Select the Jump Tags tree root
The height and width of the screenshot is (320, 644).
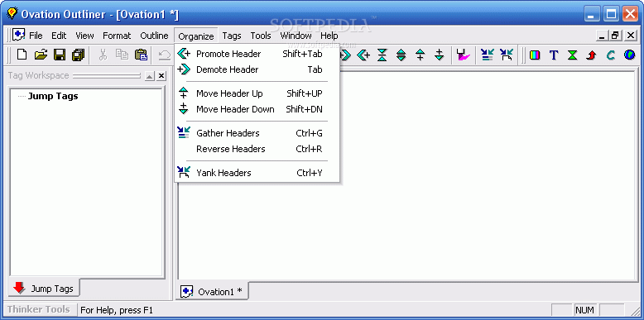[x=53, y=97]
